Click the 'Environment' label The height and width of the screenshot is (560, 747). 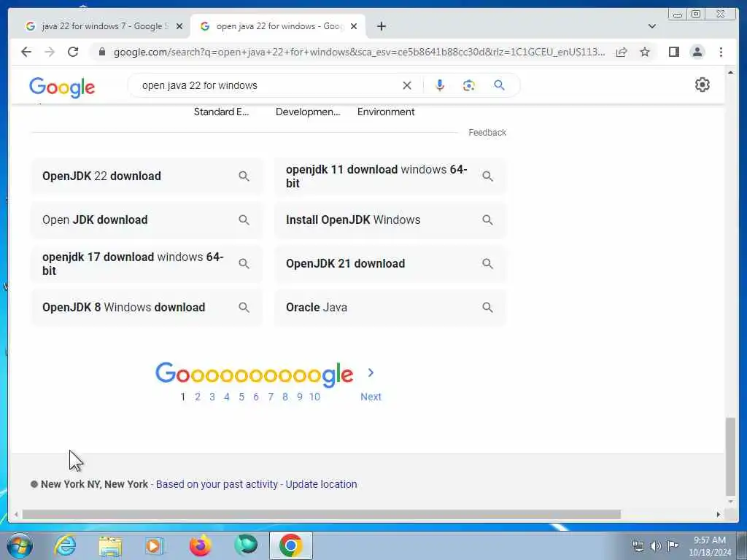(x=386, y=112)
